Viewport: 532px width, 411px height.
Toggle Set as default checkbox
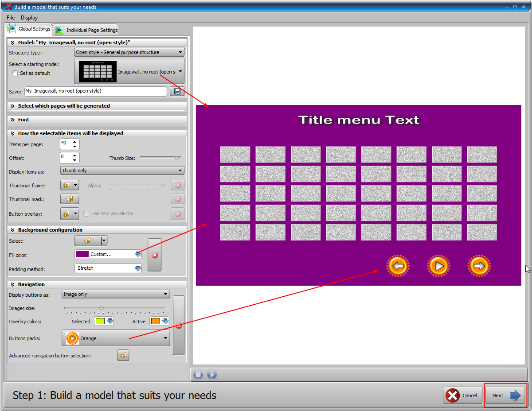[x=15, y=74]
